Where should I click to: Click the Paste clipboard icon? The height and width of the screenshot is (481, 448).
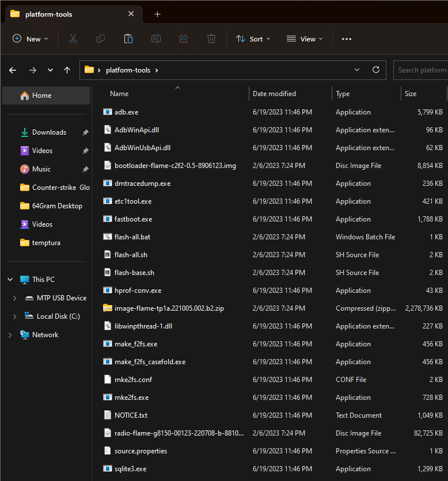coord(128,39)
